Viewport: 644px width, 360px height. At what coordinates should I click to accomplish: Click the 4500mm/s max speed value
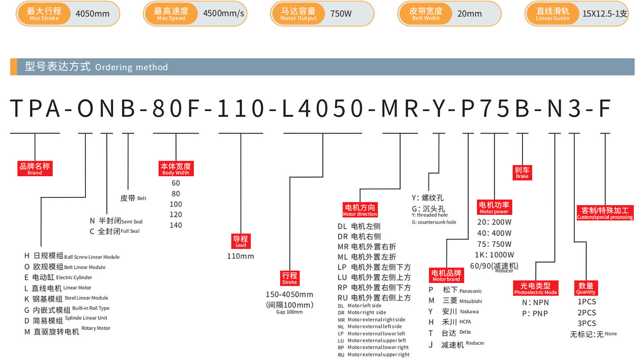(x=223, y=13)
